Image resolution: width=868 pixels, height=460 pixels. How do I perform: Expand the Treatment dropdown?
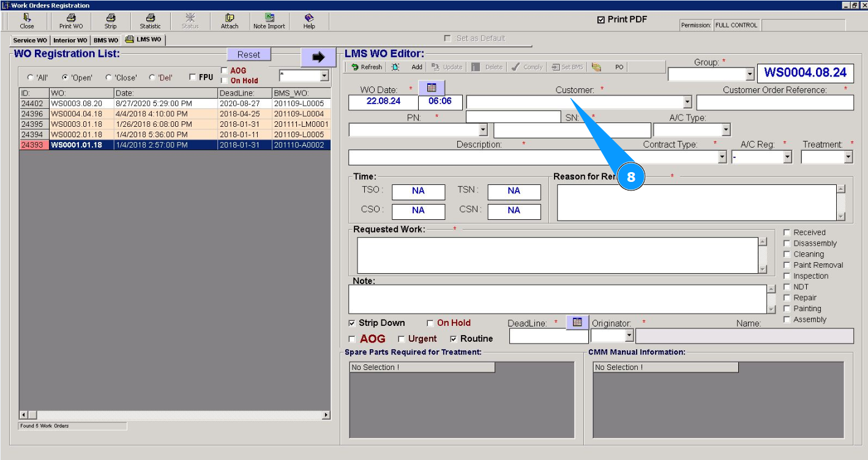coord(848,157)
